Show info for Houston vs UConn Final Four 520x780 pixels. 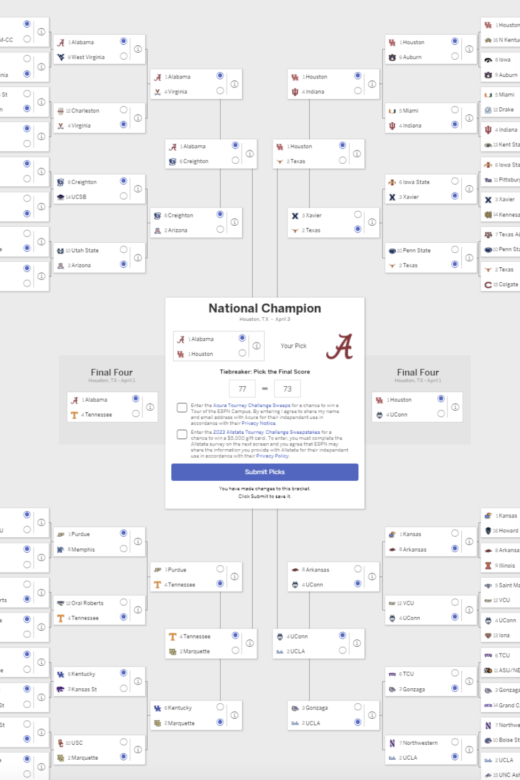tap(455, 407)
